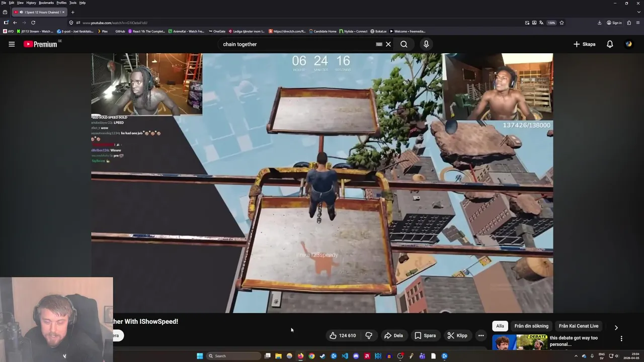Open the Plex bookmark
This screenshot has height=362, width=644.
[102, 31]
